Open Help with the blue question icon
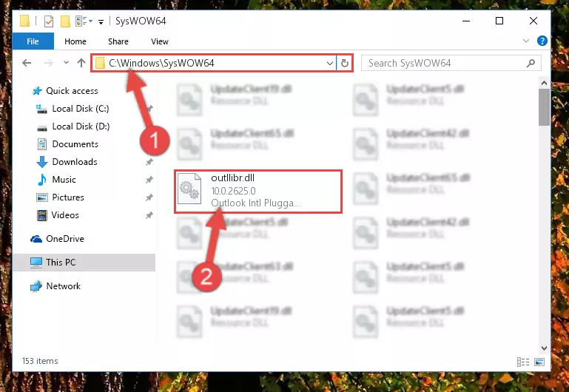 (542, 41)
